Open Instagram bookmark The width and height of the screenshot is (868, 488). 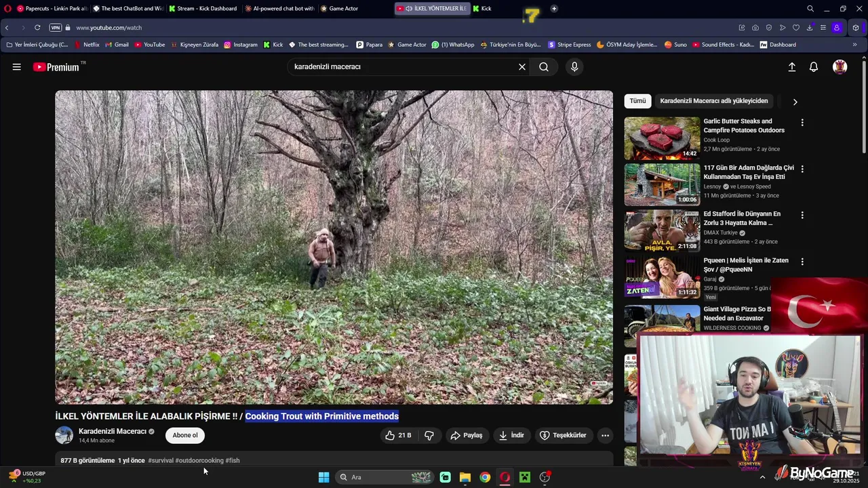(x=241, y=45)
